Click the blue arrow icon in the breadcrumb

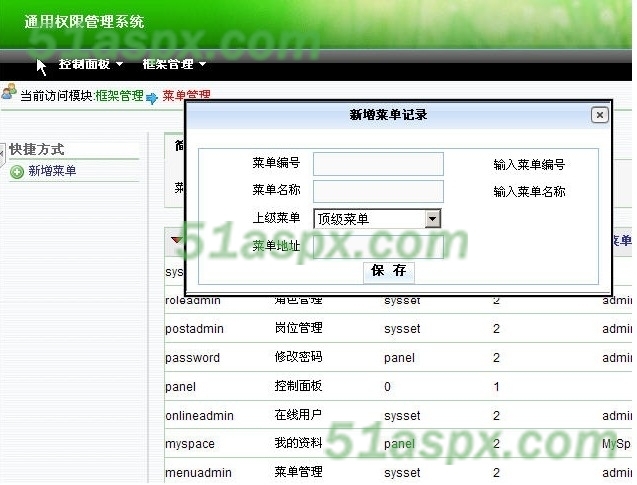click(152, 98)
